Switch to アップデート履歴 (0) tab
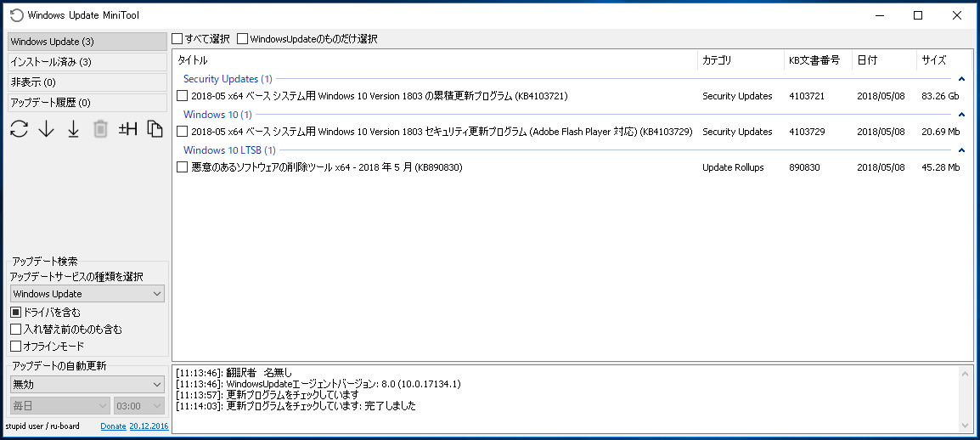The image size is (980, 440). pos(87,102)
